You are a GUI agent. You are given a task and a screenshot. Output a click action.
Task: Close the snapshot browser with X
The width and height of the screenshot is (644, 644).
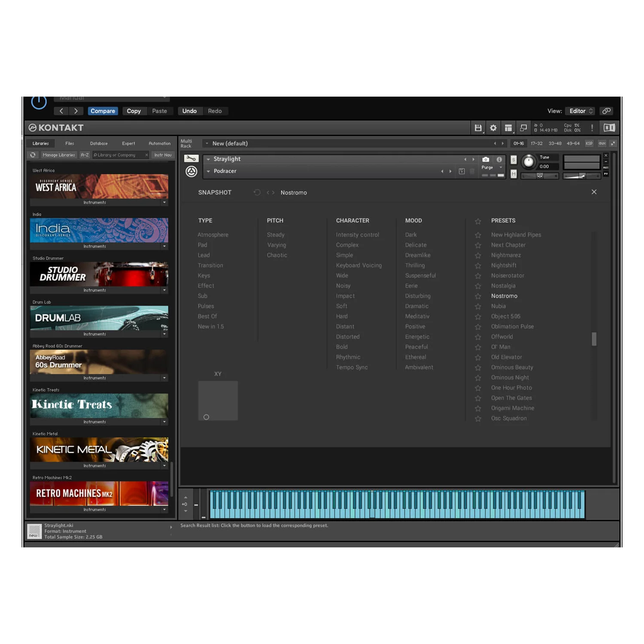click(x=594, y=192)
